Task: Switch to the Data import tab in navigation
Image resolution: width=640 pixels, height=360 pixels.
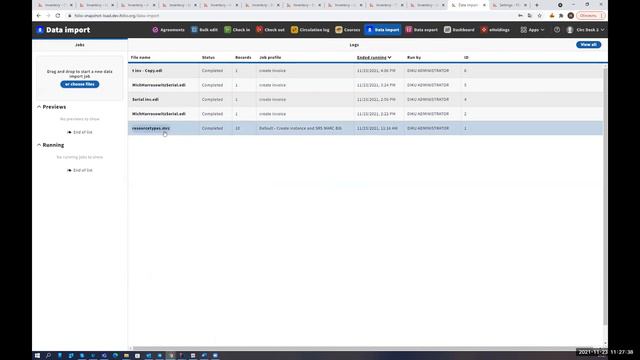Action: tap(383, 30)
